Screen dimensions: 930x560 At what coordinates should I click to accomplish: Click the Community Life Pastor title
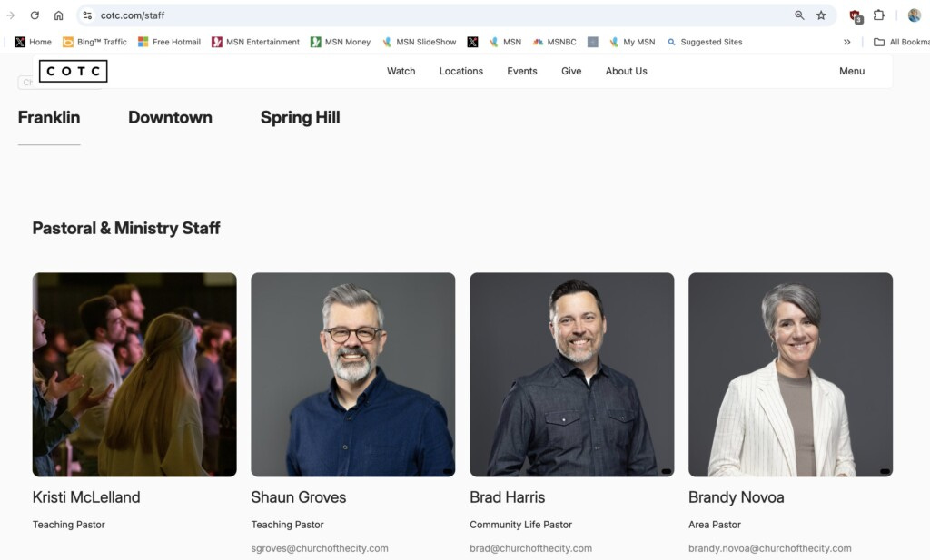pos(520,525)
